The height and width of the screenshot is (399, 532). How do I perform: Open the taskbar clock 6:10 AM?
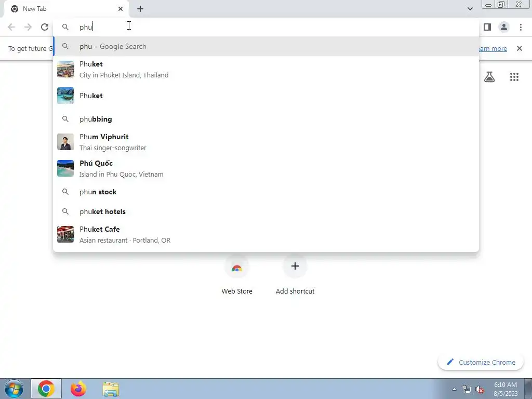click(x=506, y=389)
